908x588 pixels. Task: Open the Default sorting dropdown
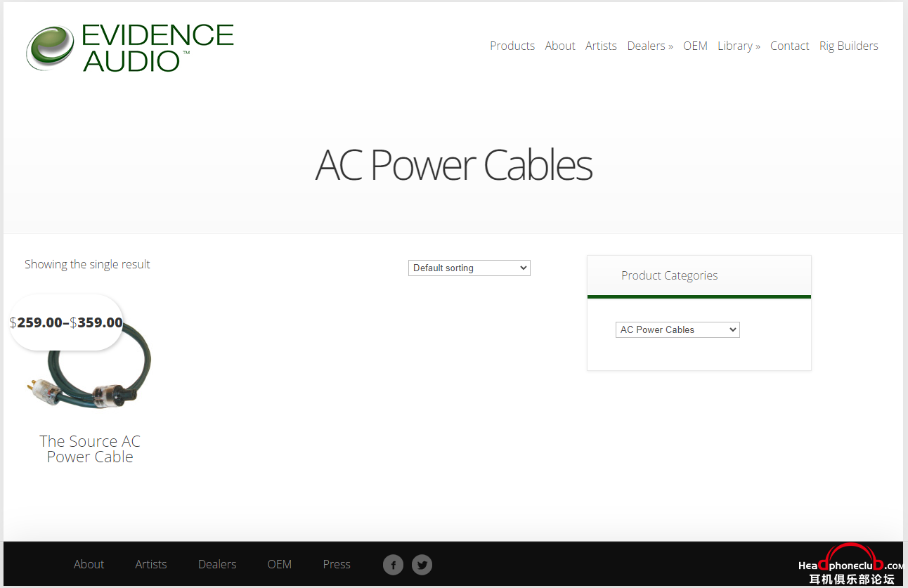pos(469,268)
